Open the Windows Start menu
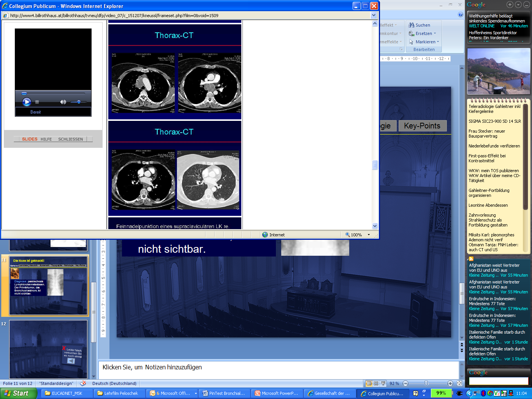 18,393
